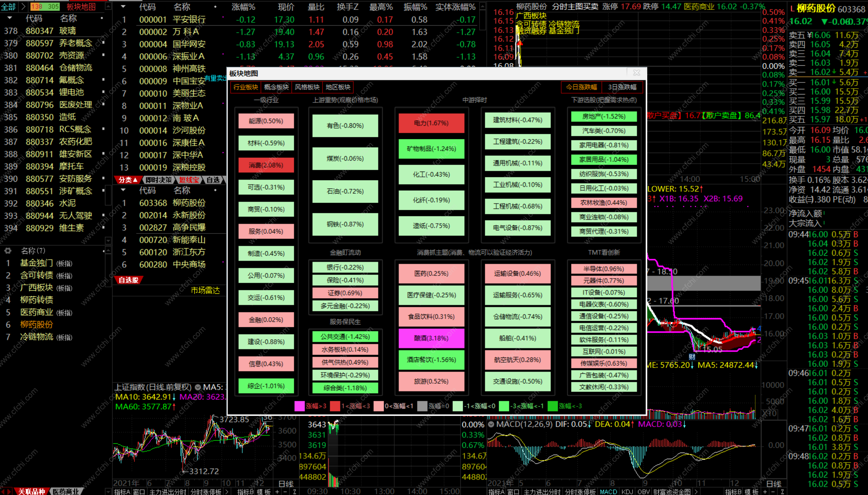Switch to 概念板块 tab
This screenshot has height=495, width=868.
[276, 87]
